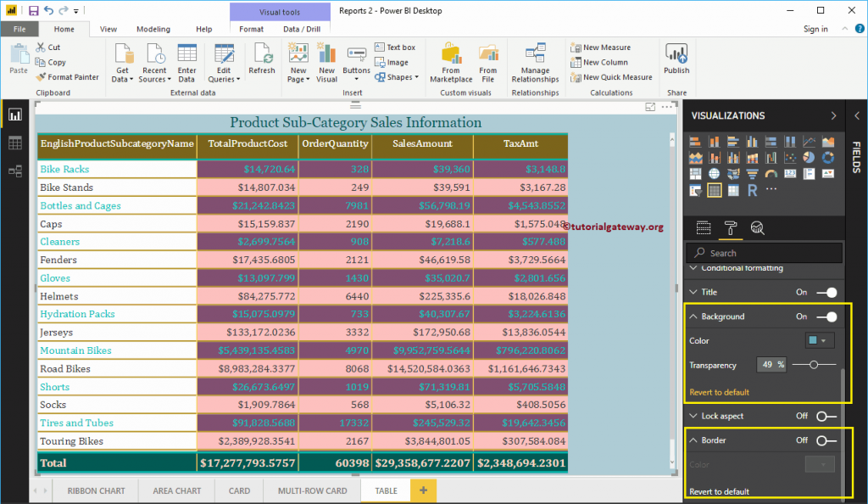Click the Publish button
The height and width of the screenshot is (504, 868).
pos(676,62)
